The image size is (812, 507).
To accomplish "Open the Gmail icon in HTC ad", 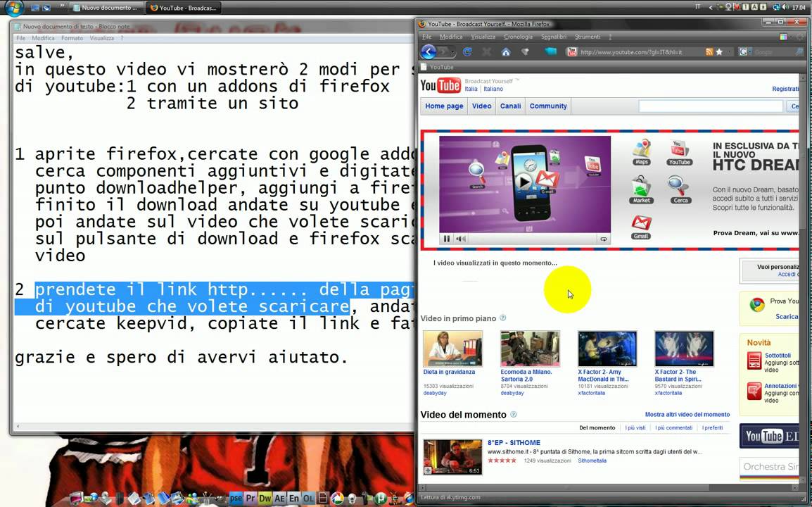I will 641,227.
